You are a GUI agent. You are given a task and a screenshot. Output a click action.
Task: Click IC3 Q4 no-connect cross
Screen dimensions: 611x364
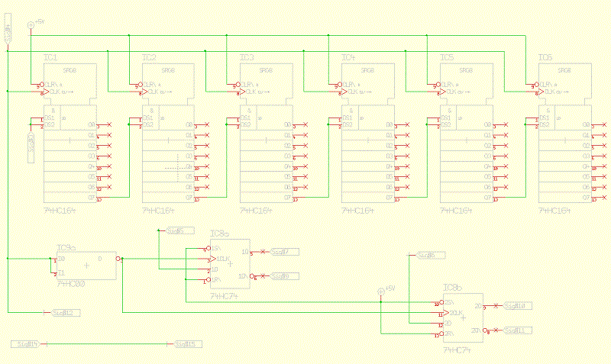click(305, 166)
